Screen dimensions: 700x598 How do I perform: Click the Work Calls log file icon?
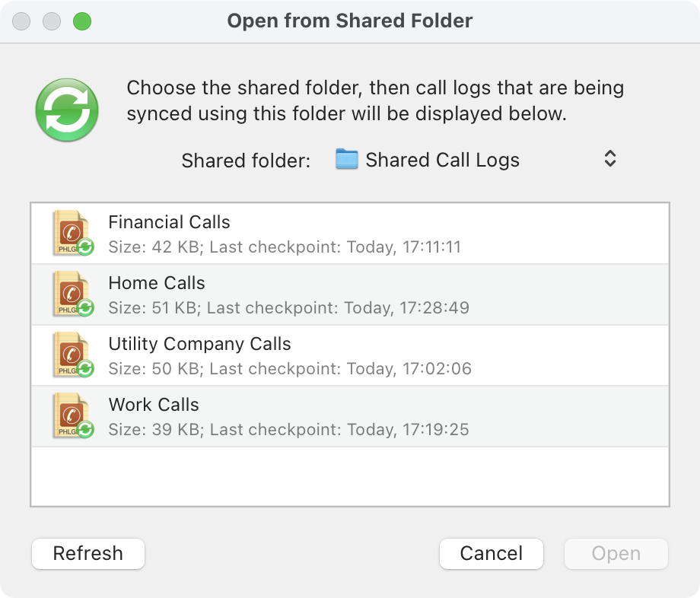(x=73, y=415)
